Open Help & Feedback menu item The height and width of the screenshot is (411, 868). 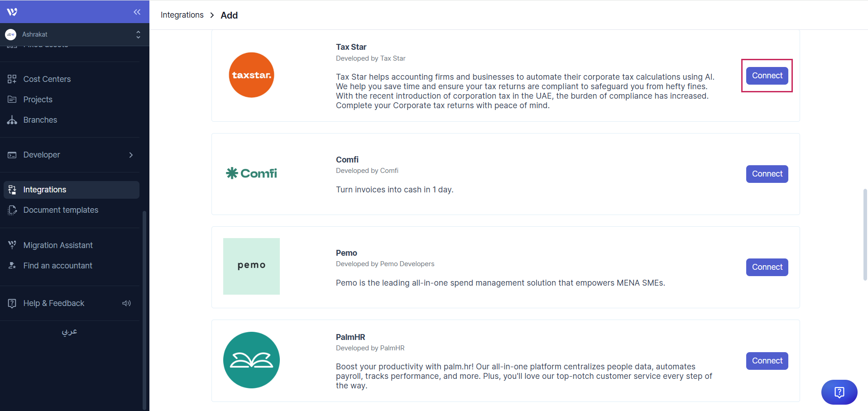(53, 303)
